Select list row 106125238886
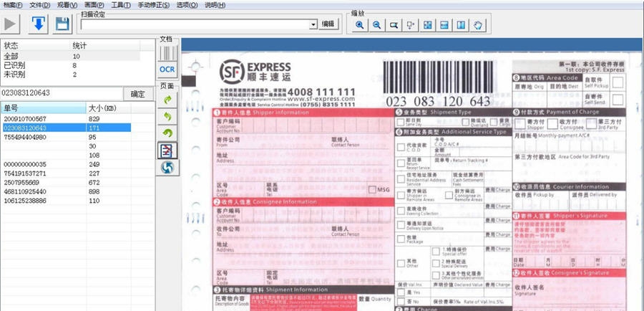 (x=66, y=201)
